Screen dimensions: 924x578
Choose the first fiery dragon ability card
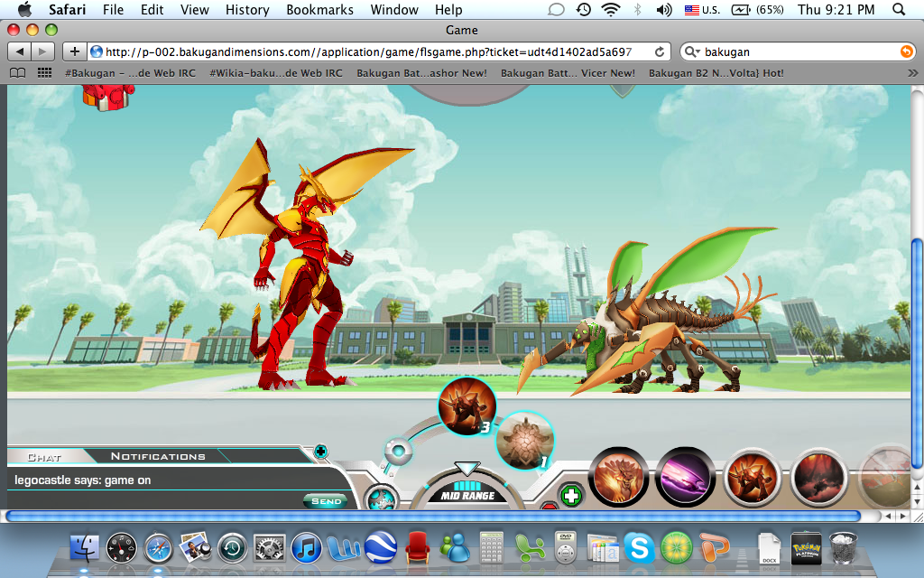click(x=619, y=478)
